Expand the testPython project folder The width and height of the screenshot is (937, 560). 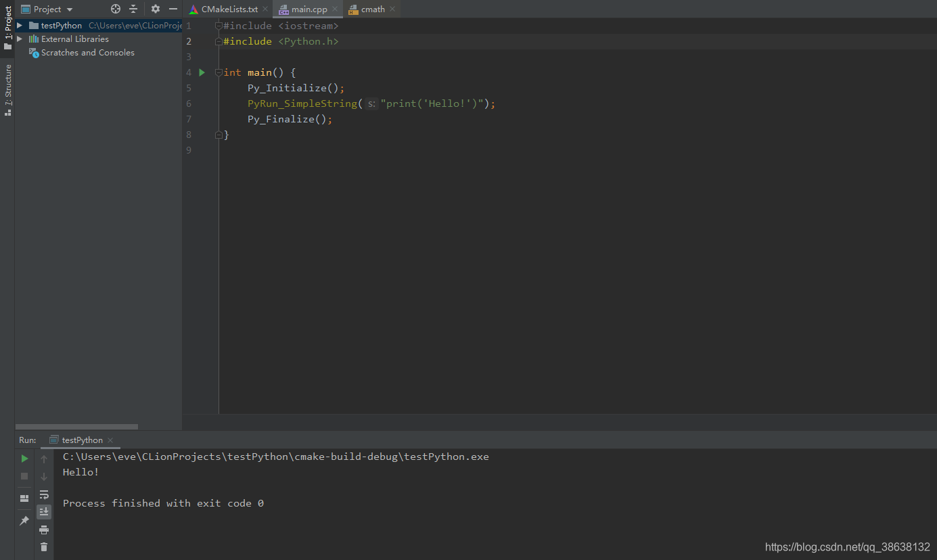point(20,25)
